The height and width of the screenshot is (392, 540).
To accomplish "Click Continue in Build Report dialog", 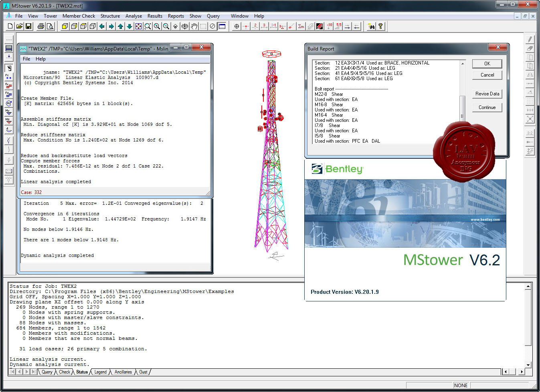I will 487,107.
